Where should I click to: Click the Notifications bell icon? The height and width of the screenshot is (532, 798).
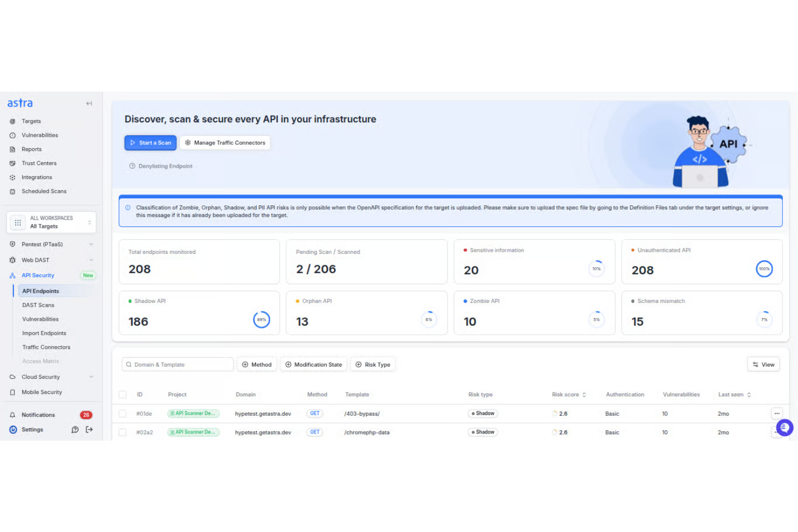pyautogui.click(x=13, y=414)
